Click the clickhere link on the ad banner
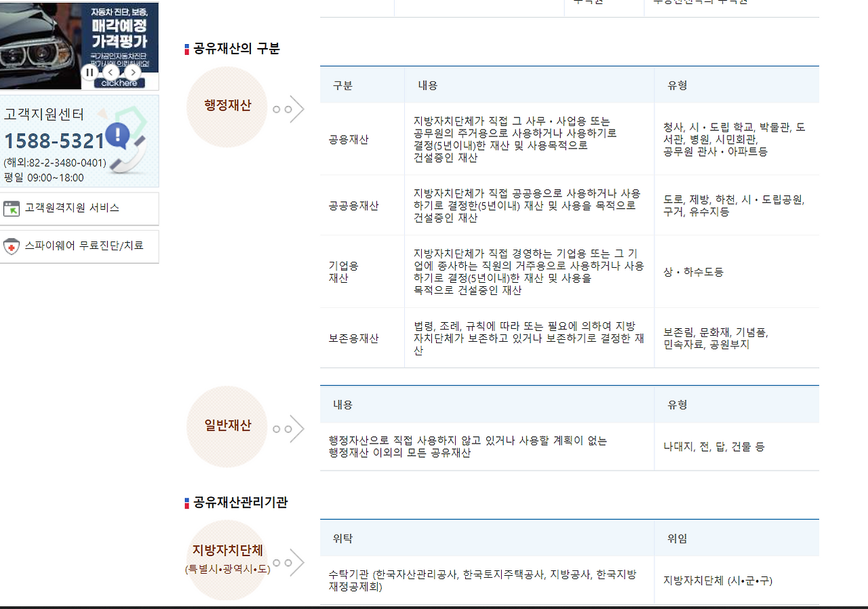Viewport: 868px width, 609px height. click(119, 82)
